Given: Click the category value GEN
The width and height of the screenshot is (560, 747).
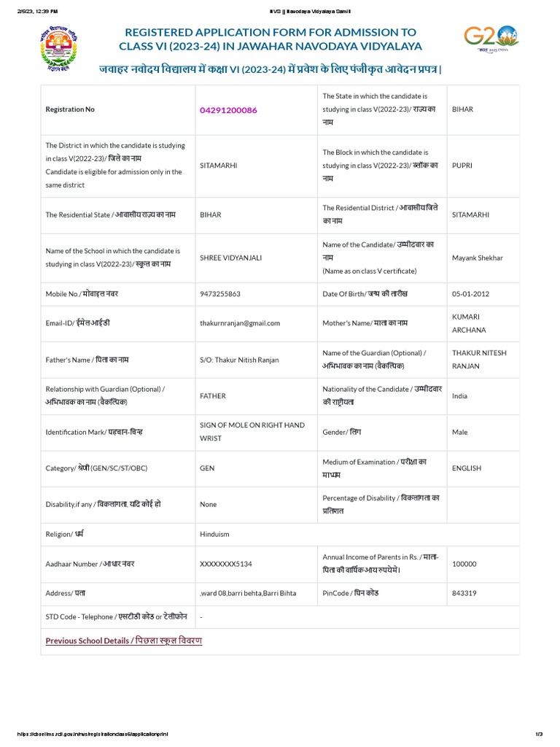Looking at the screenshot, I should pos(207,468).
